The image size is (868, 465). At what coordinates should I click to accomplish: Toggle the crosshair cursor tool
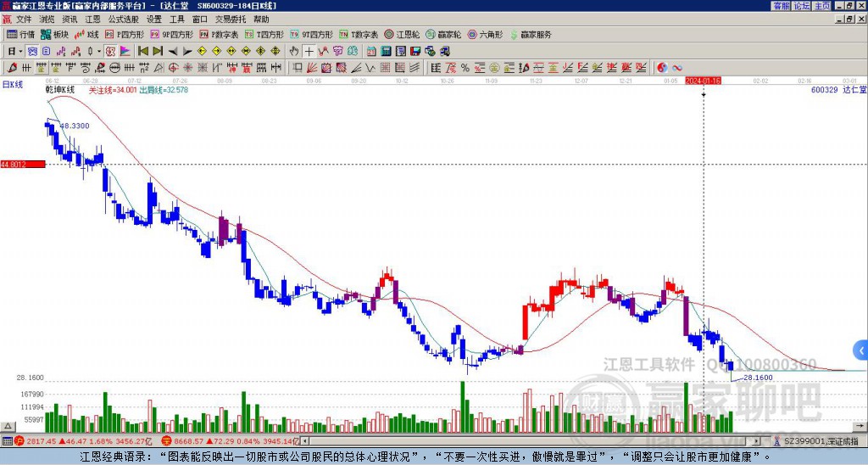tap(309, 52)
